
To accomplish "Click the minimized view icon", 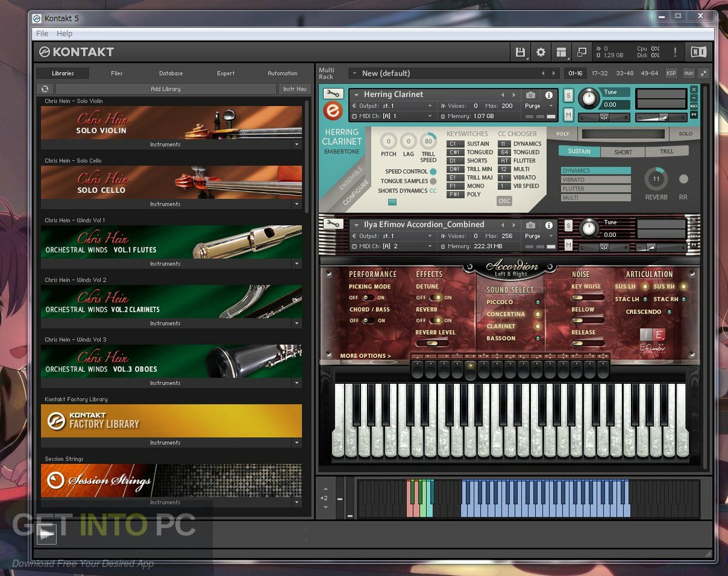I will click(581, 52).
